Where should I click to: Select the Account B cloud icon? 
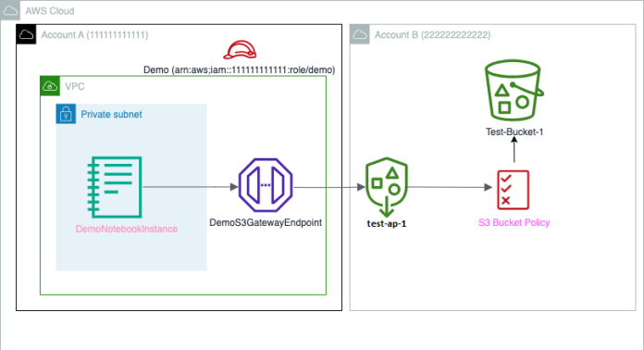coord(360,34)
